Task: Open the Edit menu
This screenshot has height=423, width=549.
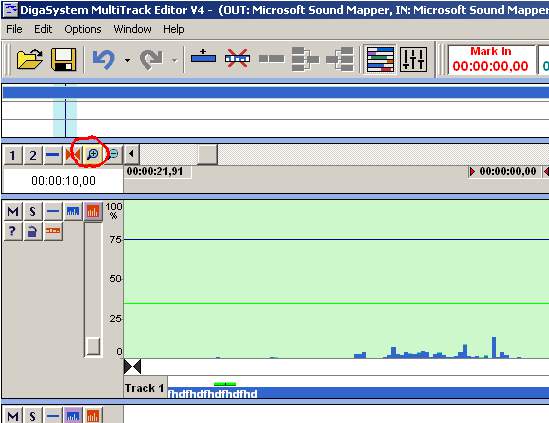Action: (x=43, y=29)
